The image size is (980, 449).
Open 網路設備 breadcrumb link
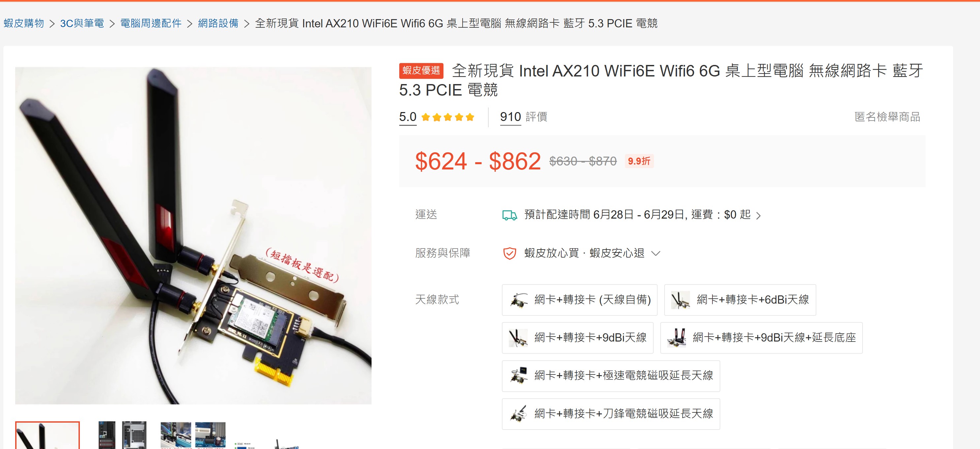click(x=218, y=24)
